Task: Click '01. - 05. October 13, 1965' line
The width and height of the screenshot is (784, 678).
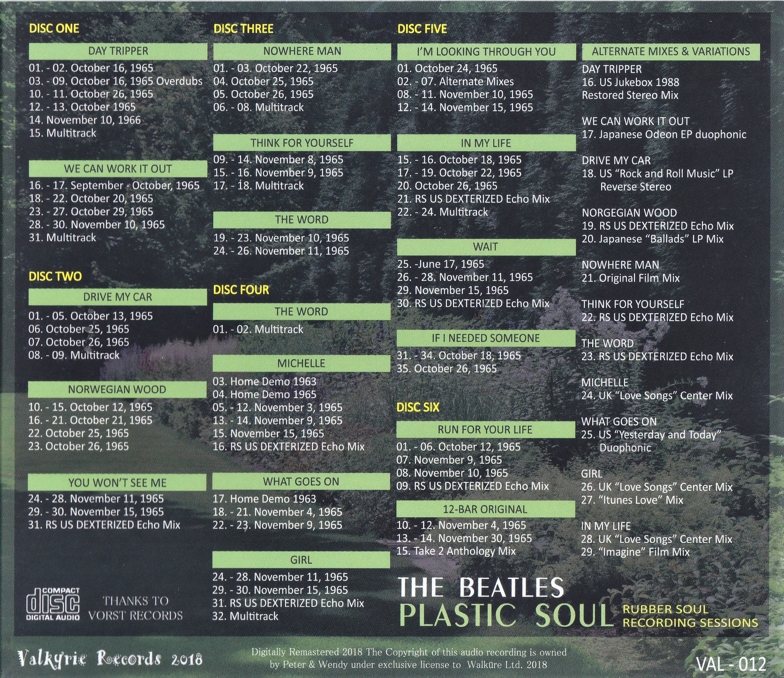Action: point(90,316)
